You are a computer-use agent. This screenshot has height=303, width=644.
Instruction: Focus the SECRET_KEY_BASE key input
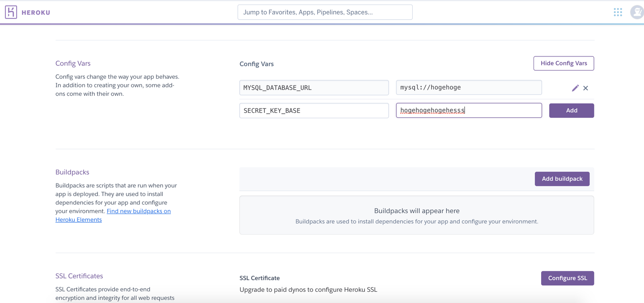coord(314,111)
